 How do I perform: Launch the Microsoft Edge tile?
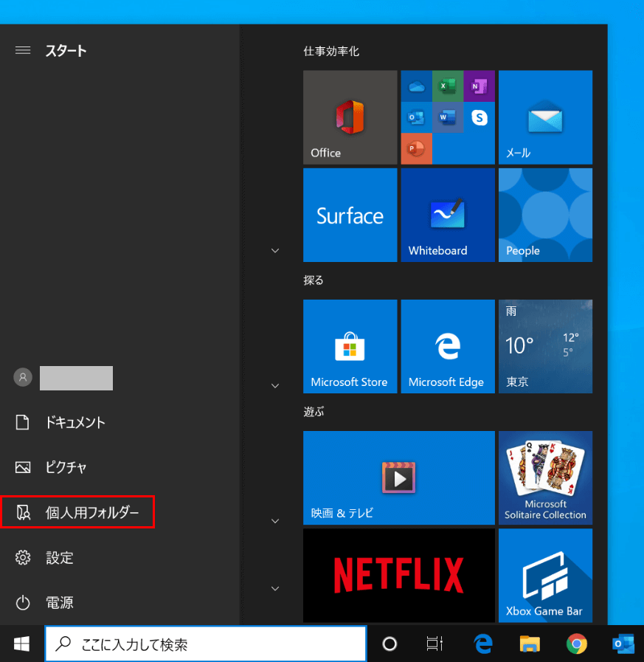(x=448, y=347)
